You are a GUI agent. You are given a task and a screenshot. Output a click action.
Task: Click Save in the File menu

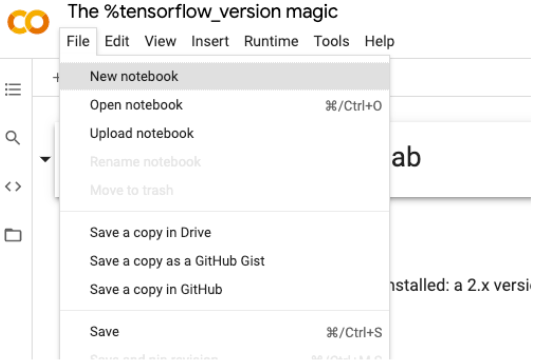coord(224,332)
